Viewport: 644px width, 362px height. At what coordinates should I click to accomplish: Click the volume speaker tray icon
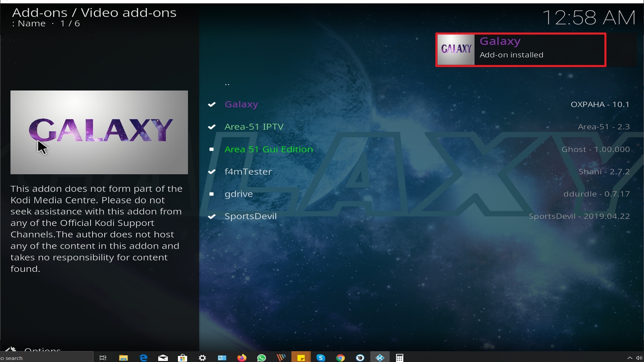pyautogui.click(x=639, y=358)
